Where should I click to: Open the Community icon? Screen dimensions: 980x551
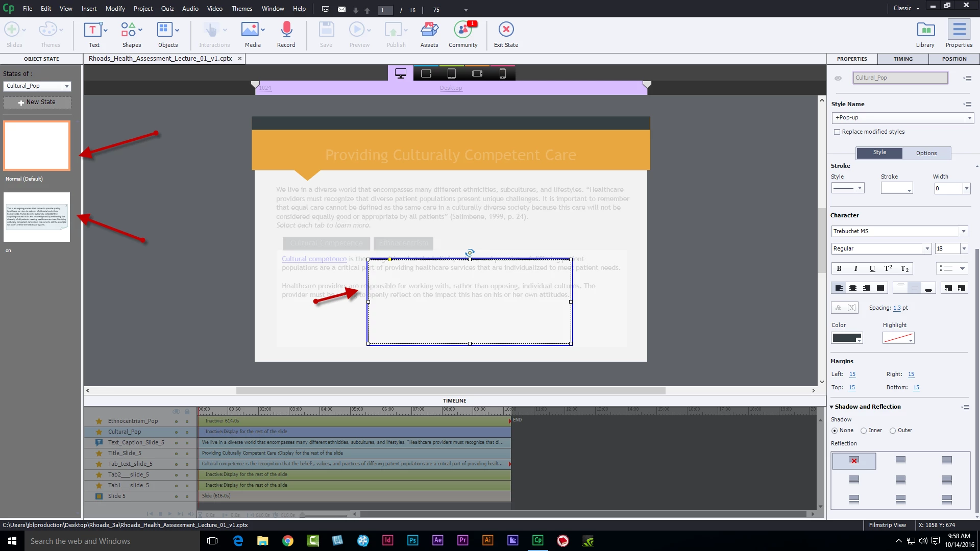(x=463, y=30)
